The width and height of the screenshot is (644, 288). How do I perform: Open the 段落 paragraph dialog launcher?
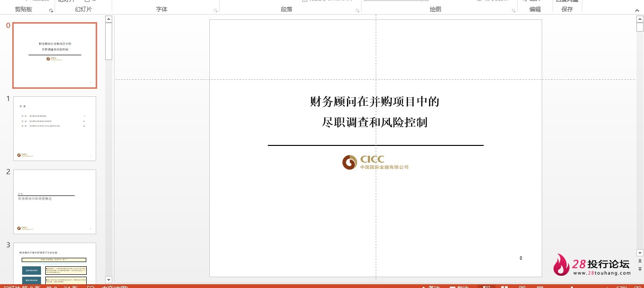[358, 10]
